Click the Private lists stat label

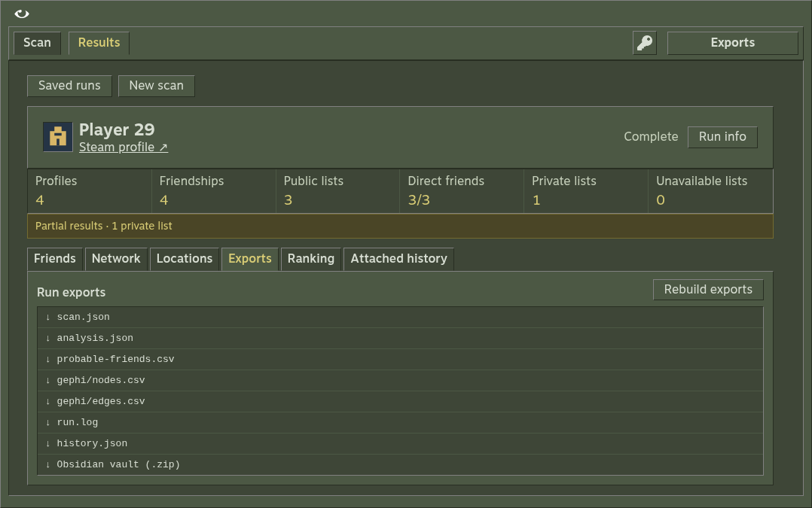click(x=564, y=181)
